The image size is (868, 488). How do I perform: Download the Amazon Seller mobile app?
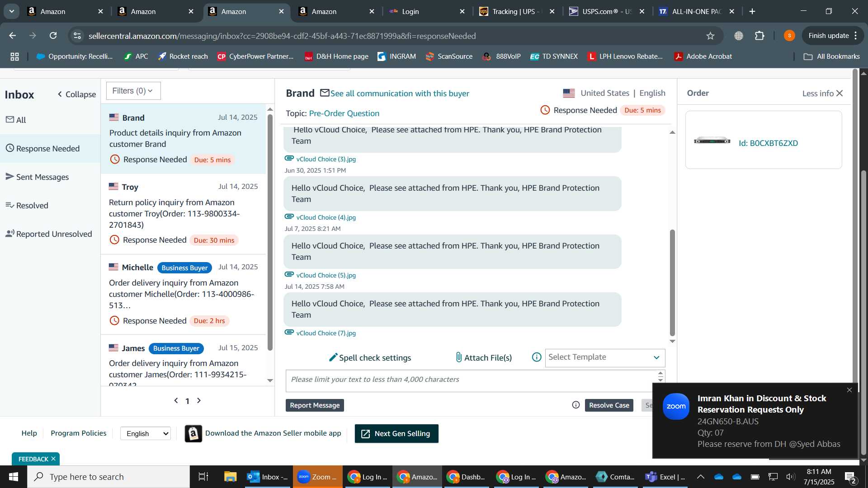click(x=273, y=433)
